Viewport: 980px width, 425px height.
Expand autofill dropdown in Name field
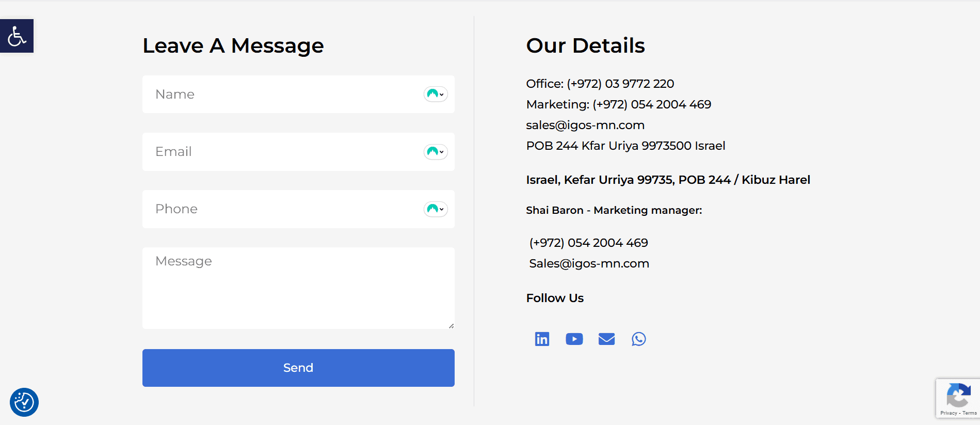436,94
